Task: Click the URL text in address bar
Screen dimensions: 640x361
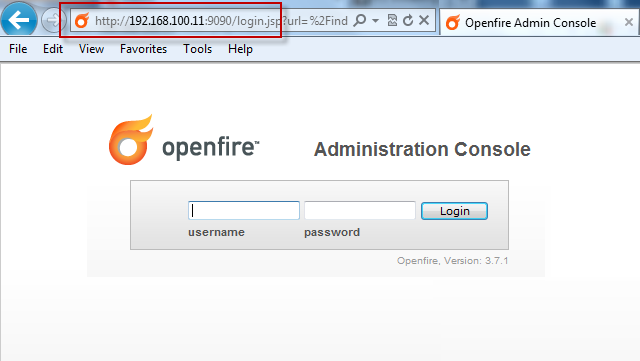Action: tap(221, 20)
